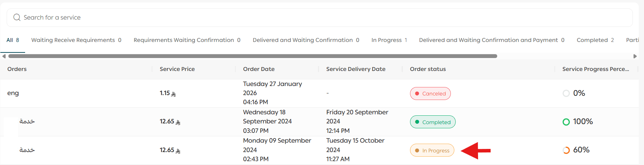Screen dimensions: 644x165
Task: Show the Completed orders tab
Action: [595, 40]
